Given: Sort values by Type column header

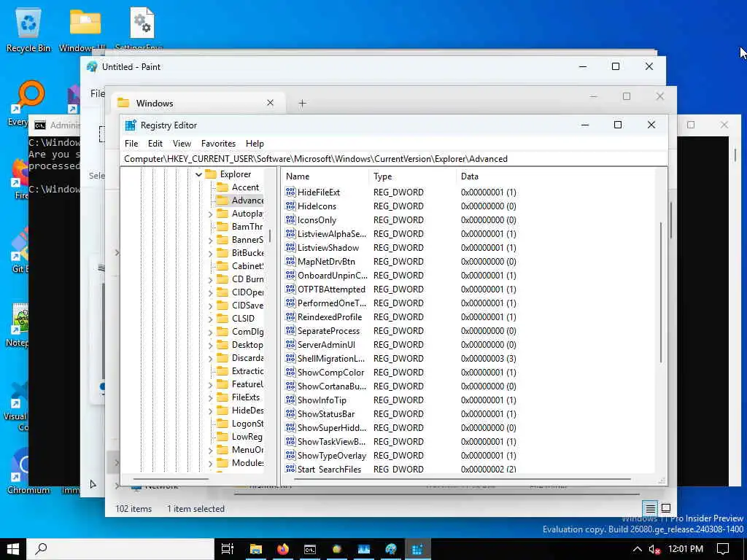Looking at the screenshot, I should tap(412, 176).
